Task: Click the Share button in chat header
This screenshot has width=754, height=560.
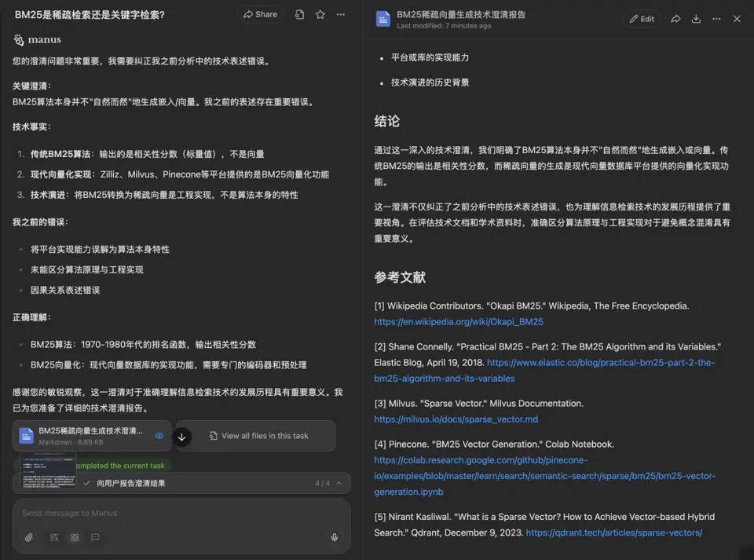Action: click(x=260, y=14)
